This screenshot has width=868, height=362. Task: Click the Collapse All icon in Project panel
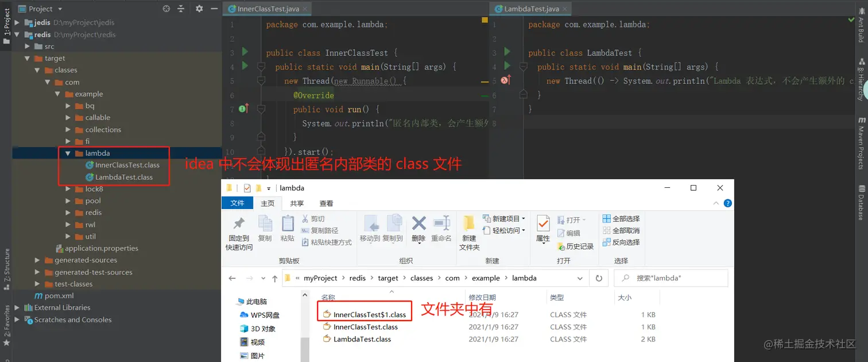pyautogui.click(x=181, y=9)
